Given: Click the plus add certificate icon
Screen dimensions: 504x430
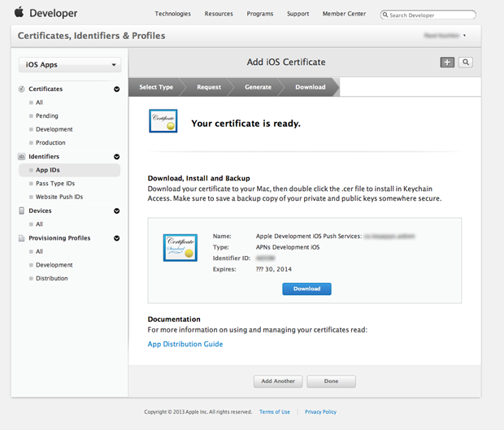Looking at the screenshot, I should (447, 62).
